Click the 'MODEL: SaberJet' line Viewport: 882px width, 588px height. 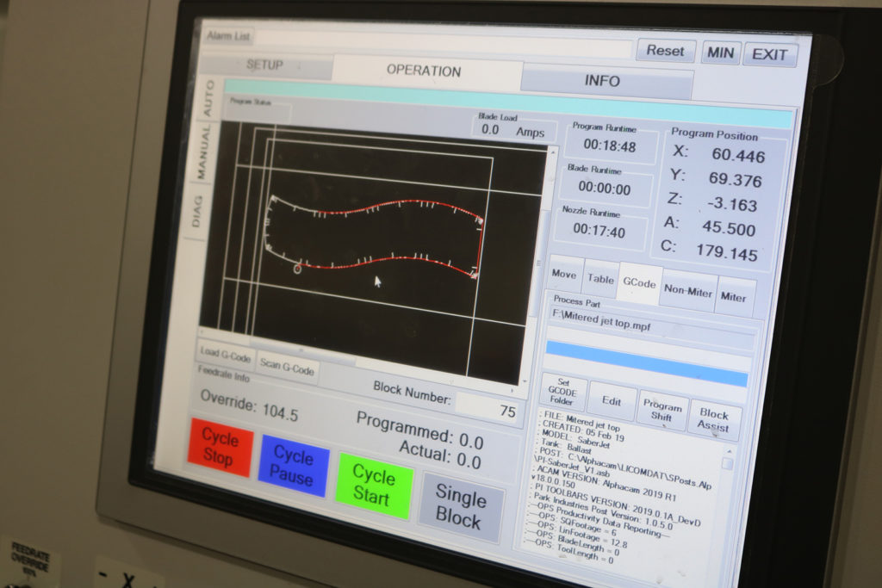575,440
